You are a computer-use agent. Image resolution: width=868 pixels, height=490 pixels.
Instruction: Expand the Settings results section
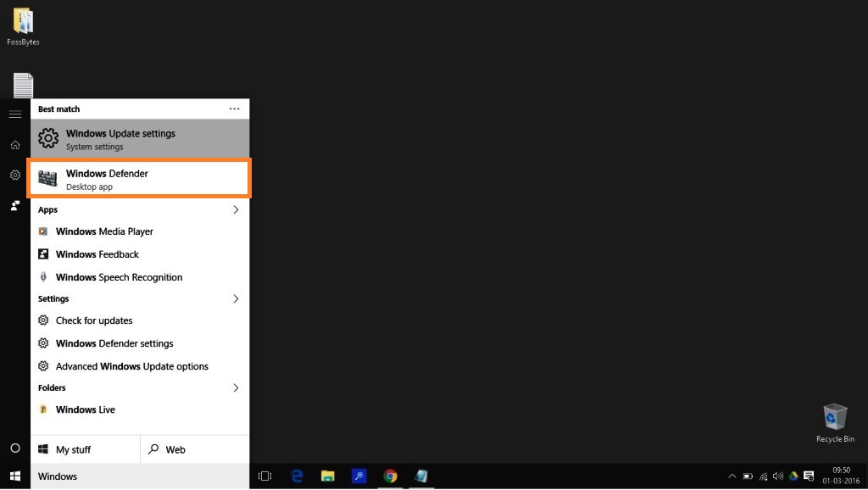(x=236, y=298)
